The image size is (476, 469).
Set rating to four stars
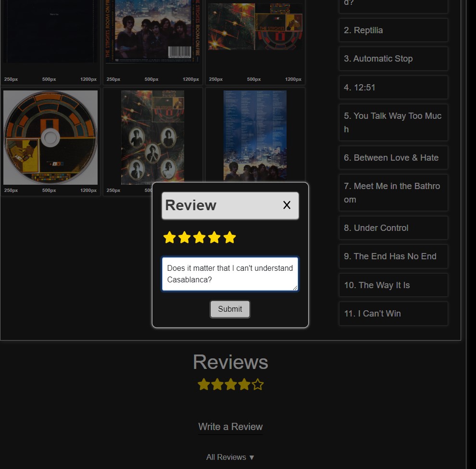pyautogui.click(x=214, y=238)
